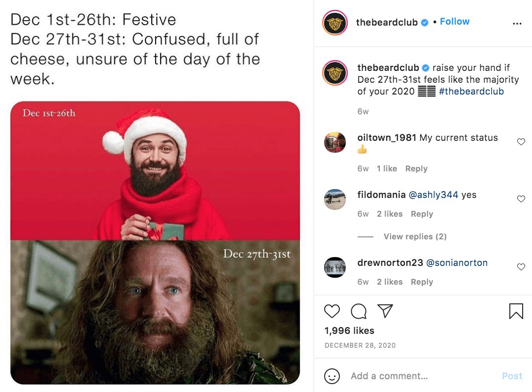Open comments via the speech bubble icon

(359, 311)
